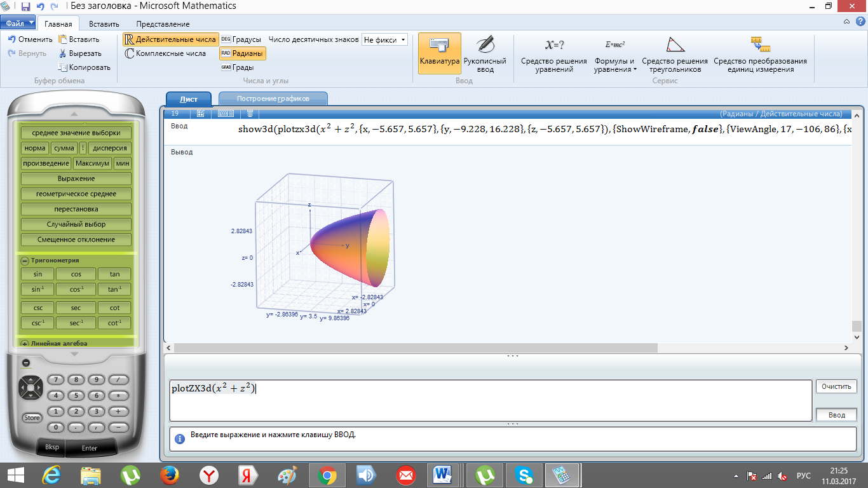Open Google Chrome from the taskbar
868x488 pixels.
coord(327,475)
